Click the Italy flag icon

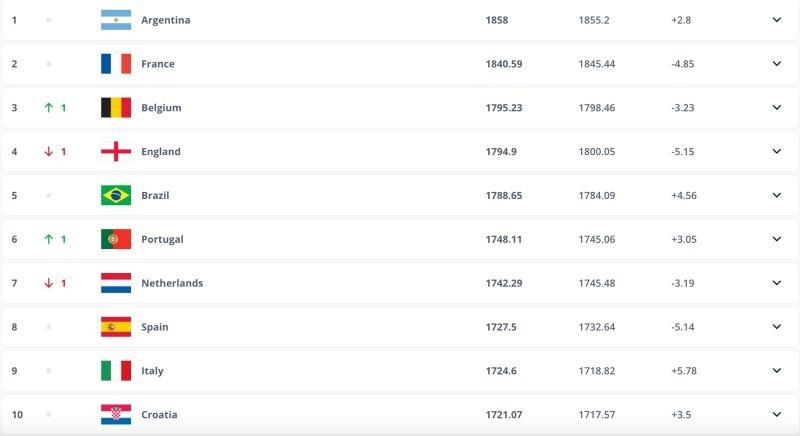click(x=116, y=371)
